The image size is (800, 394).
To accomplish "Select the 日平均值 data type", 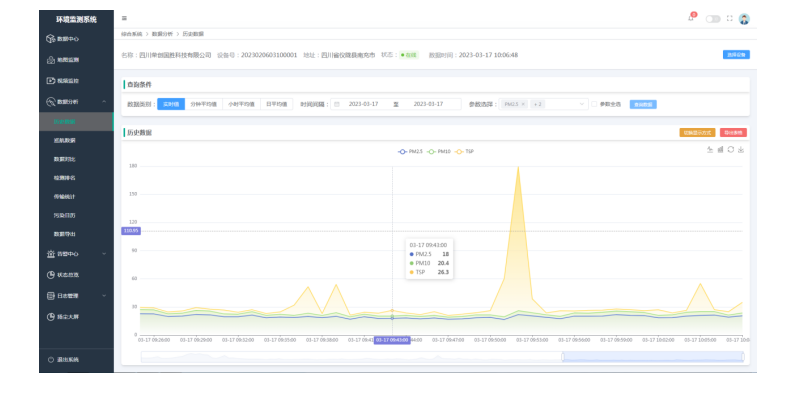I will [x=277, y=104].
